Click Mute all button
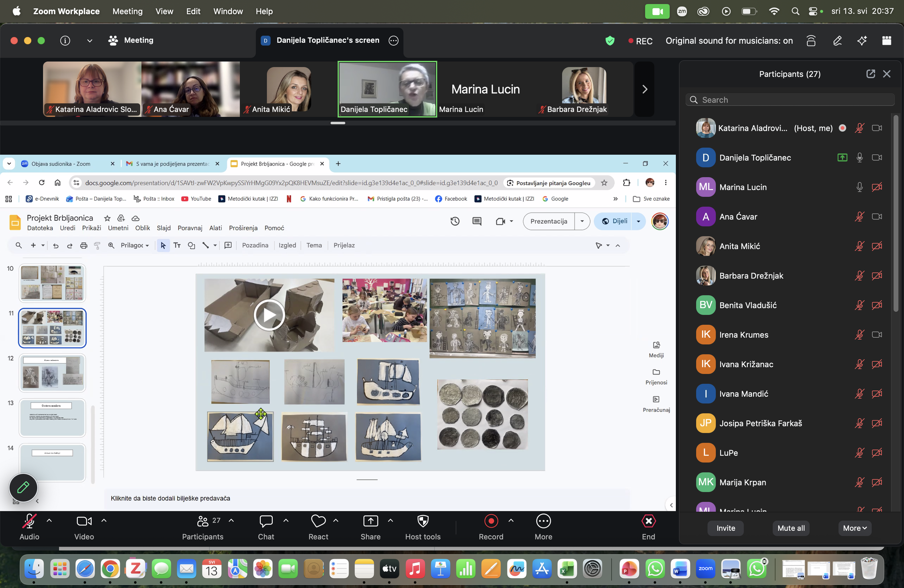The image size is (904, 588). [x=791, y=528]
